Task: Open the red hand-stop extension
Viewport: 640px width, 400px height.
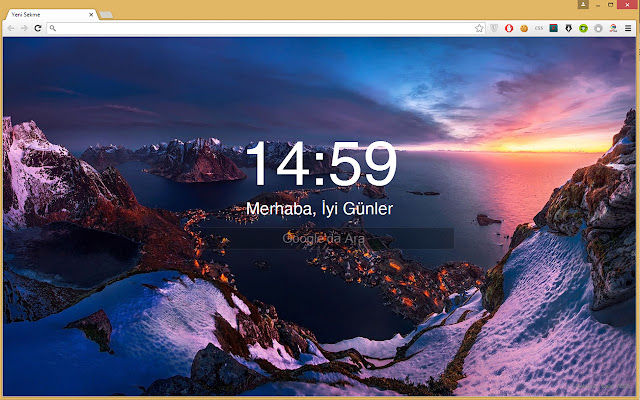Action: tap(509, 28)
